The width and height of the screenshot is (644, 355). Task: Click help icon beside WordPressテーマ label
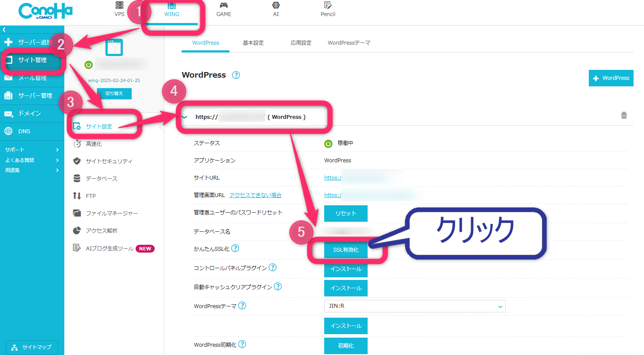pos(242,306)
